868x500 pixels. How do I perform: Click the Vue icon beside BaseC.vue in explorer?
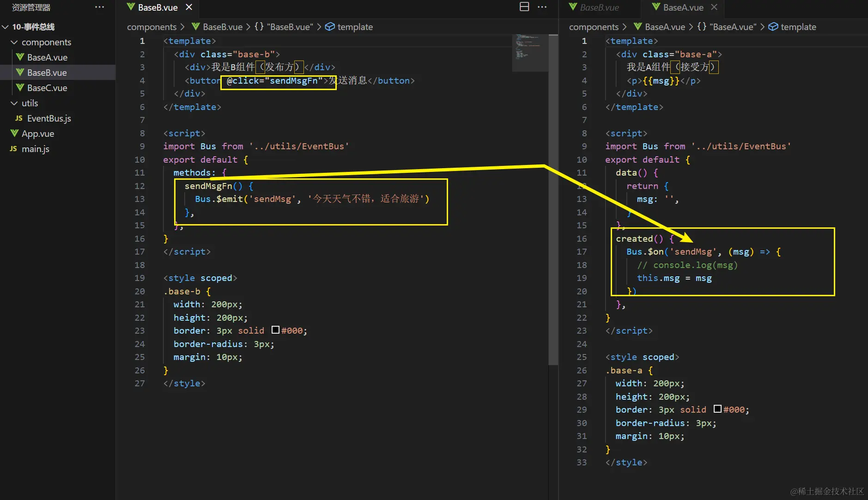tap(20, 88)
